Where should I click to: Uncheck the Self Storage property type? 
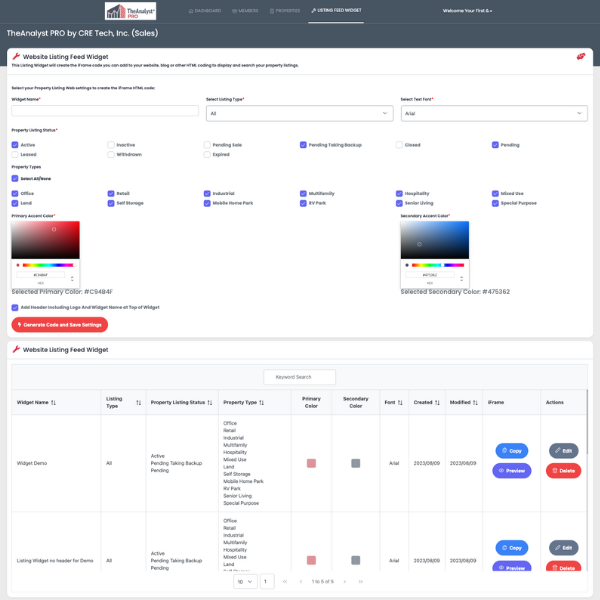point(111,203)
